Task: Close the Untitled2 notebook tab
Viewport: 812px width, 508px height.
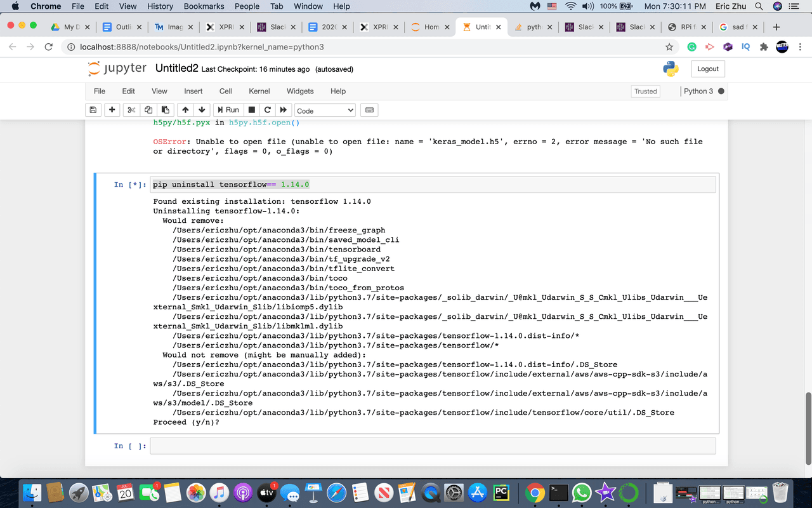Action: [497, 27]
